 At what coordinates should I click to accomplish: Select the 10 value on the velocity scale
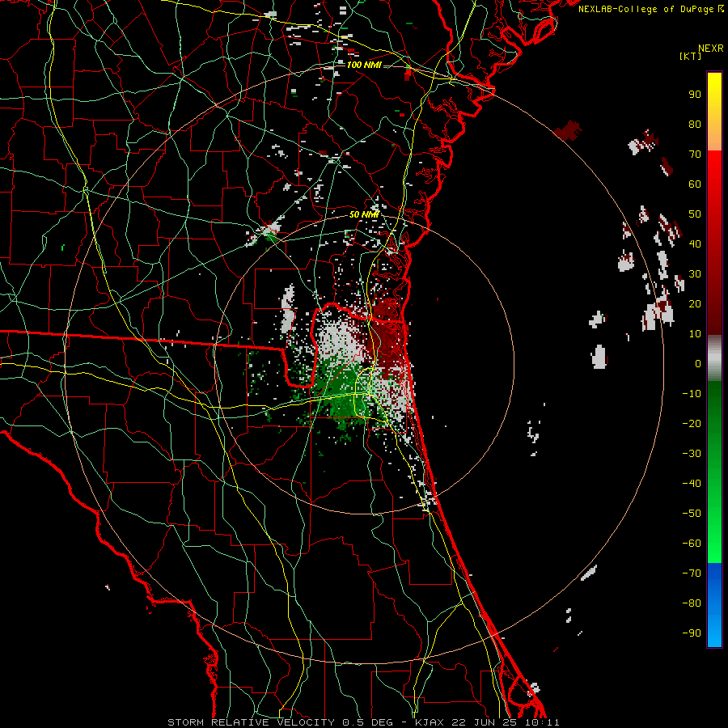[695, 334]
